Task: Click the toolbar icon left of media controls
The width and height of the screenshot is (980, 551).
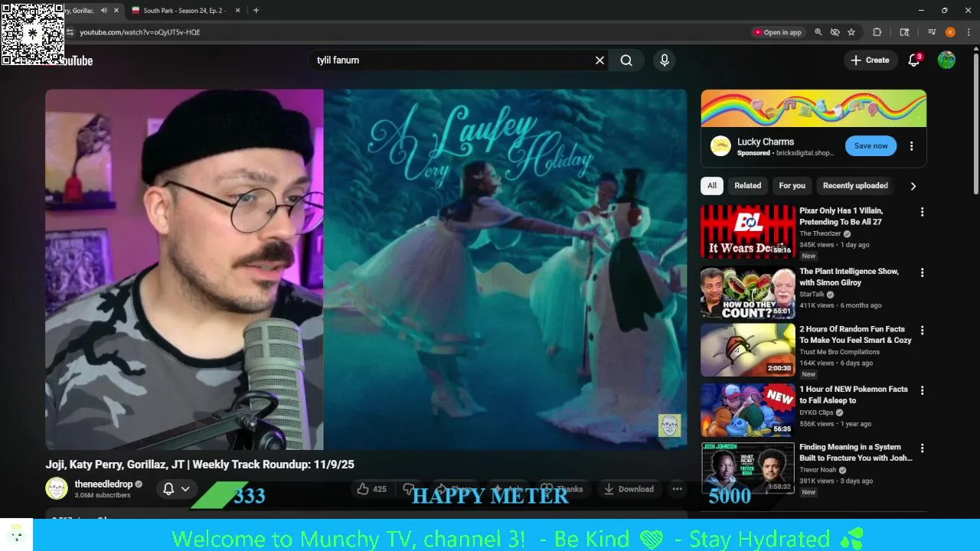Action: [904, 32]
